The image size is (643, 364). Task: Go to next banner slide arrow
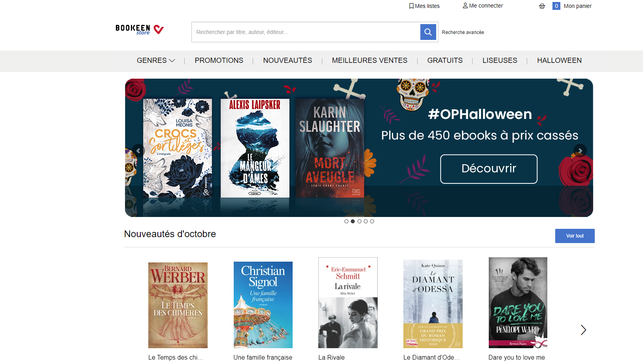580,151
